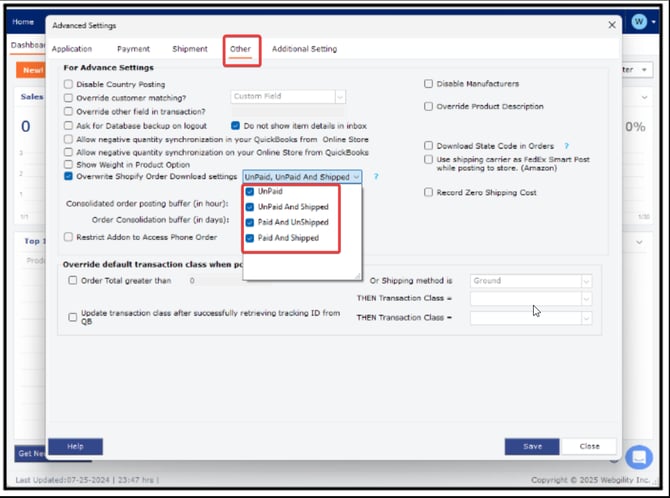Open the Payment tab
The height and width of the screenshot is (498, 670).
pyautogui.click(x=133, y=49)
